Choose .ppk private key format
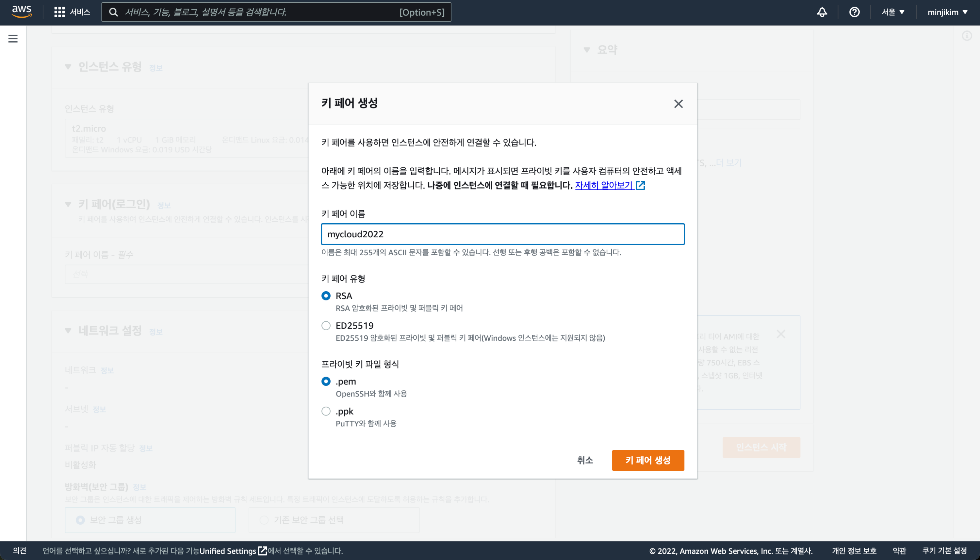980x560 pixels. point(326,411)
